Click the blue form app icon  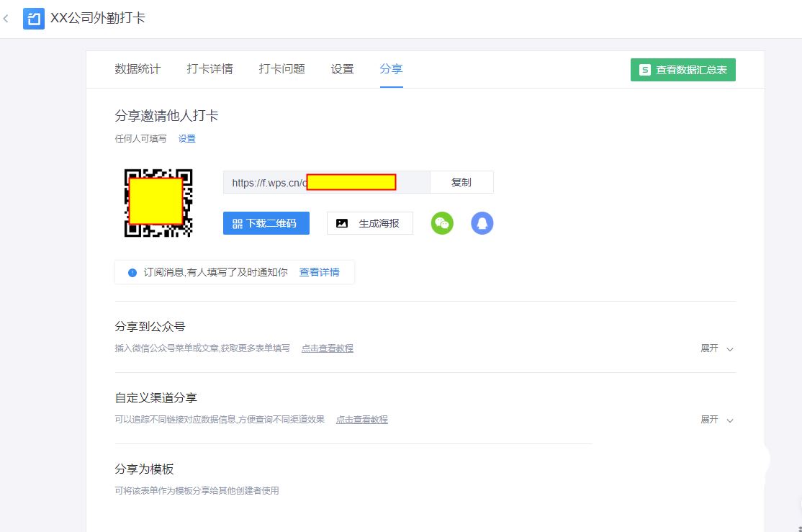coord(34,19)
